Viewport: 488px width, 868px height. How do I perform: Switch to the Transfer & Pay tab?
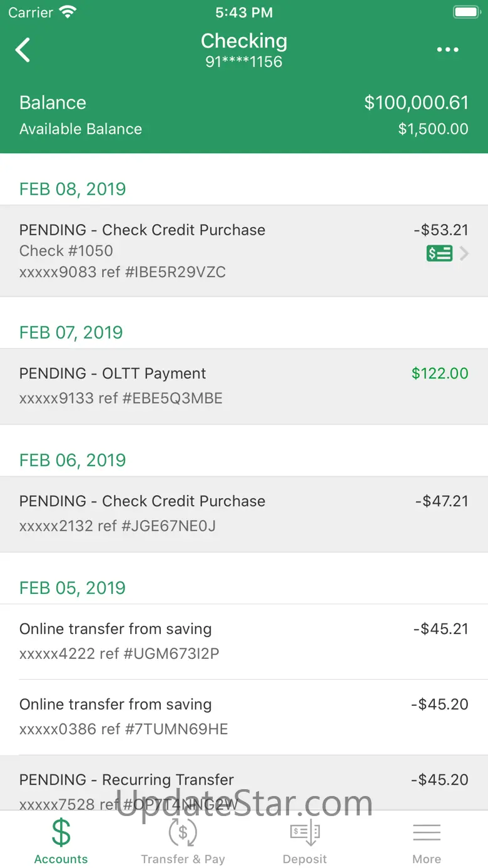click(x=183, y=859)
